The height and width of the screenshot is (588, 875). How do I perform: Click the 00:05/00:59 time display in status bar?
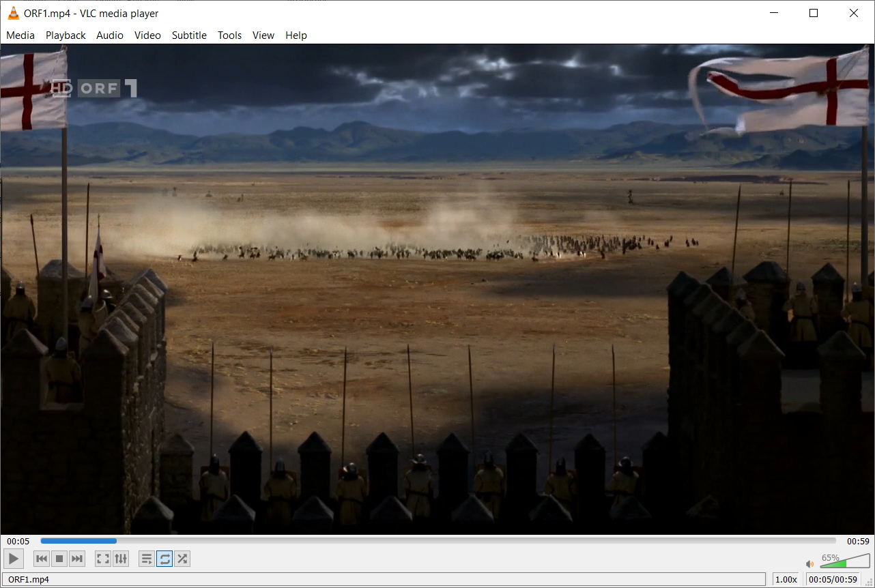pyautogui.click(x=833, y=579)
